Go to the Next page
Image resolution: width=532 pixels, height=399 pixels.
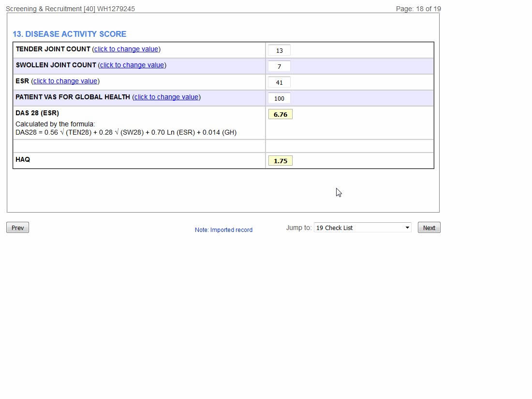click(x=429, y=228)
